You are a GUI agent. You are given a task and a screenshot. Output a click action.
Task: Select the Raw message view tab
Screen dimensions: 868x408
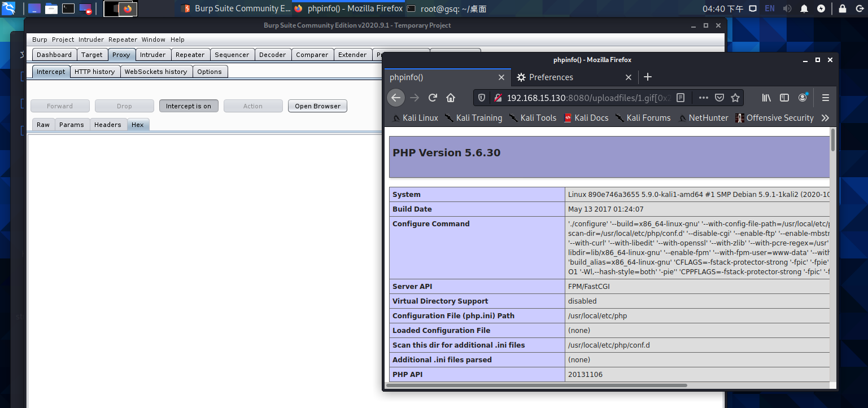[x=43, y=125]
